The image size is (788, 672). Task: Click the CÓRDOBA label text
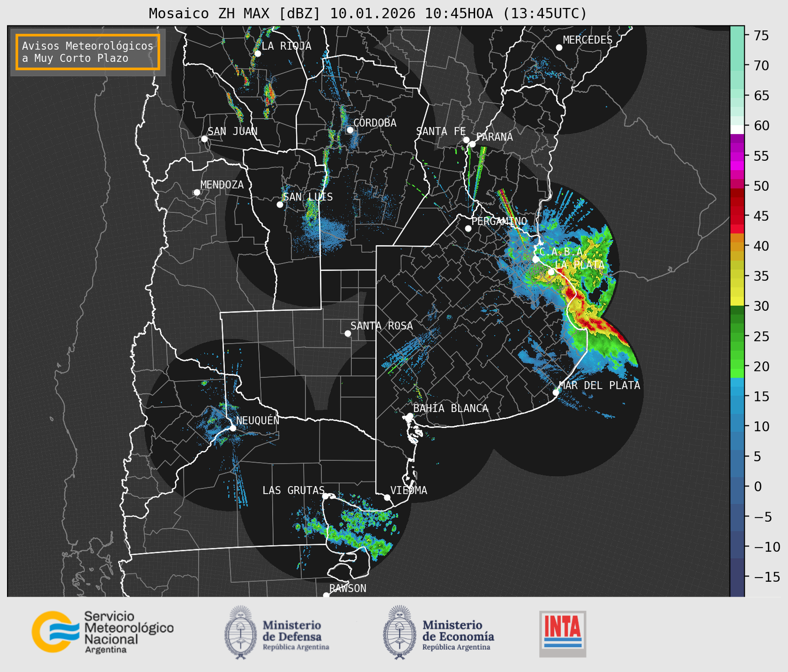point(375,123)
